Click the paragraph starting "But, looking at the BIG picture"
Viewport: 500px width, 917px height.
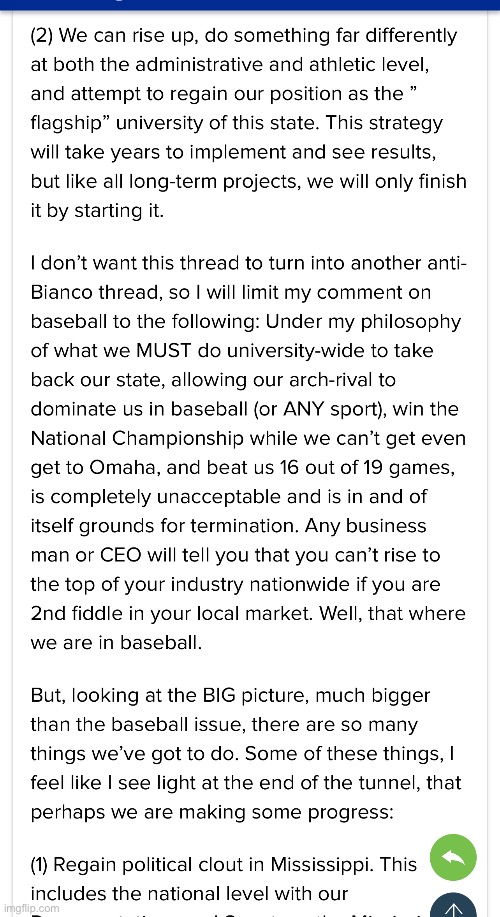(246, 753)
